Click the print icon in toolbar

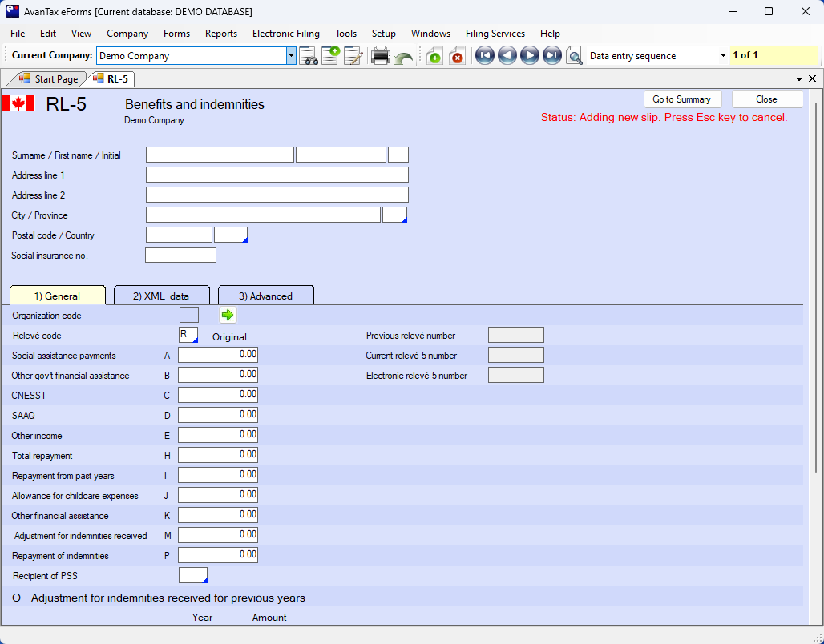(x=380, y=56)
